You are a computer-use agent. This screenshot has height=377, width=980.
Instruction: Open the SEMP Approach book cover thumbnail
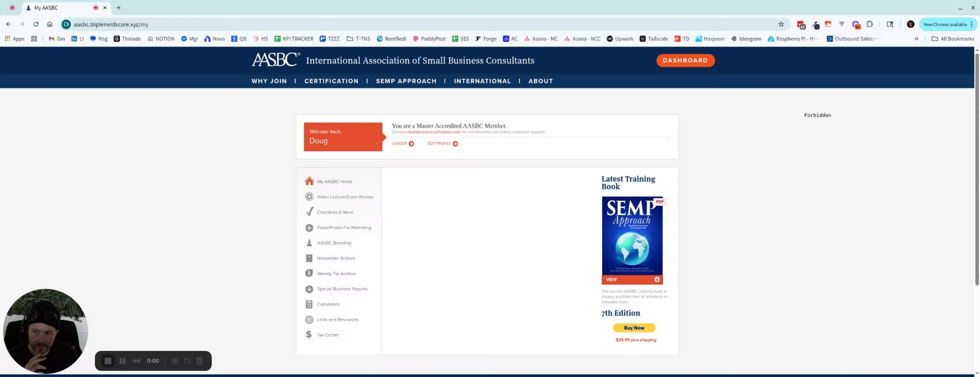[x=632, y=236]
